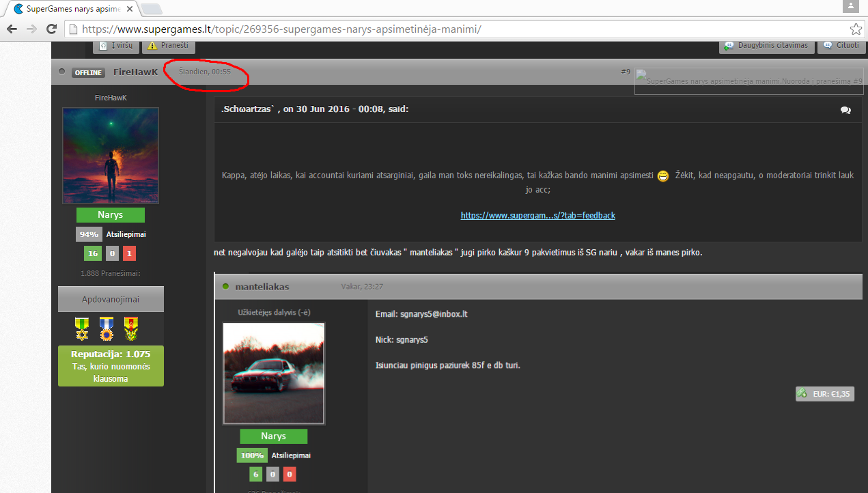Open the supergames feedback hyperlink
868x493 pixels.
point(538,215)
